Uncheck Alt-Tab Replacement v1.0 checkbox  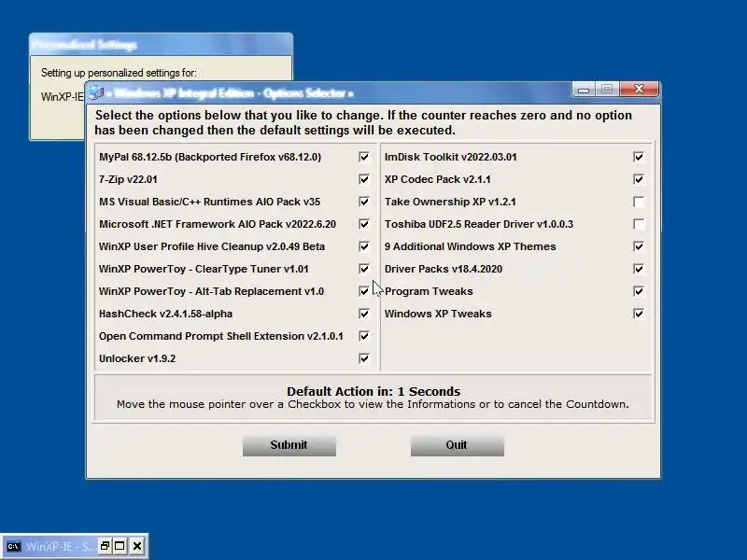[364, 291]
